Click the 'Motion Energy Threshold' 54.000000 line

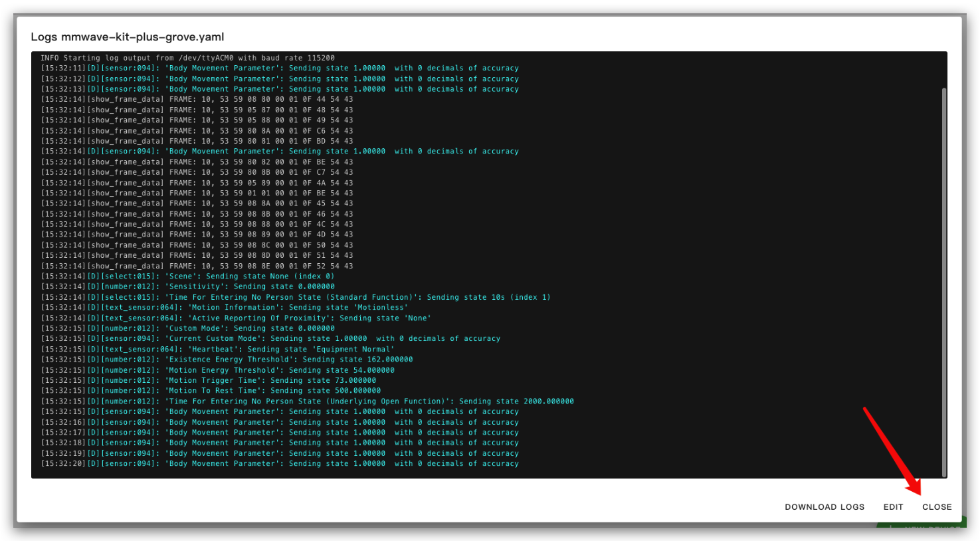point(217,370)
